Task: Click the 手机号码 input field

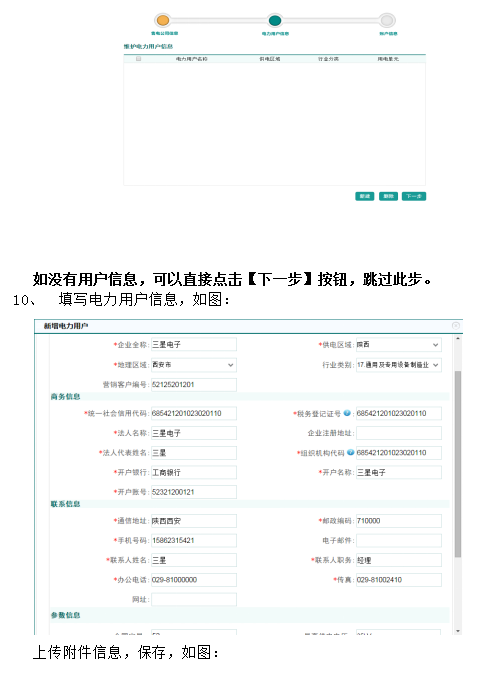Action: point(194,540)
